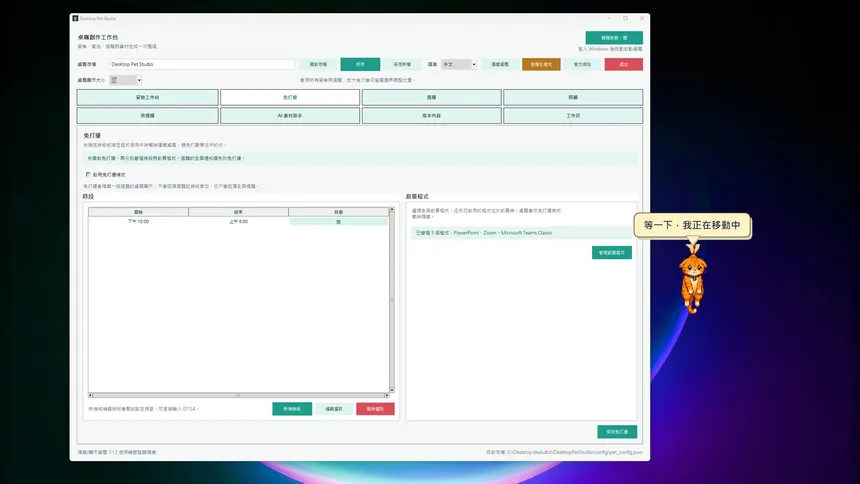This screenshot has height=484, width=860.
Task: Select the 下午 10:00 start time cell
Action: tap(138, 222)
